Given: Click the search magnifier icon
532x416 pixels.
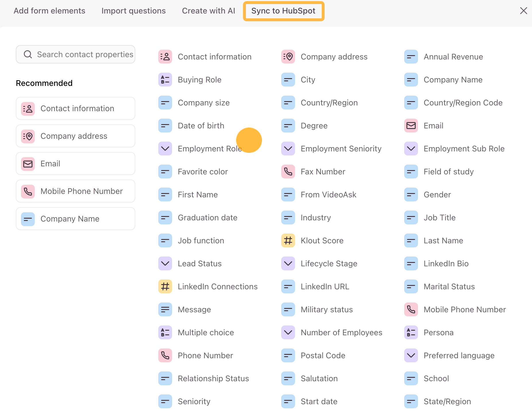Looking at the screenshot, I should [x=28, y=54].
